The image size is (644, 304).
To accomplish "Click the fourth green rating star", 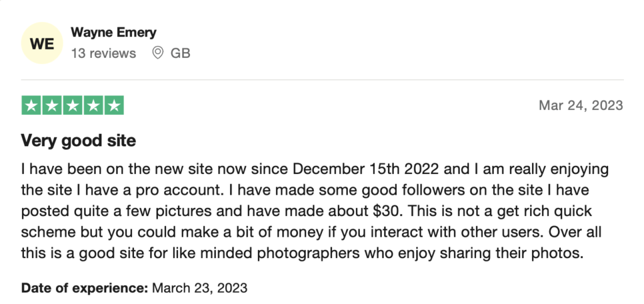I will [93, 106].
